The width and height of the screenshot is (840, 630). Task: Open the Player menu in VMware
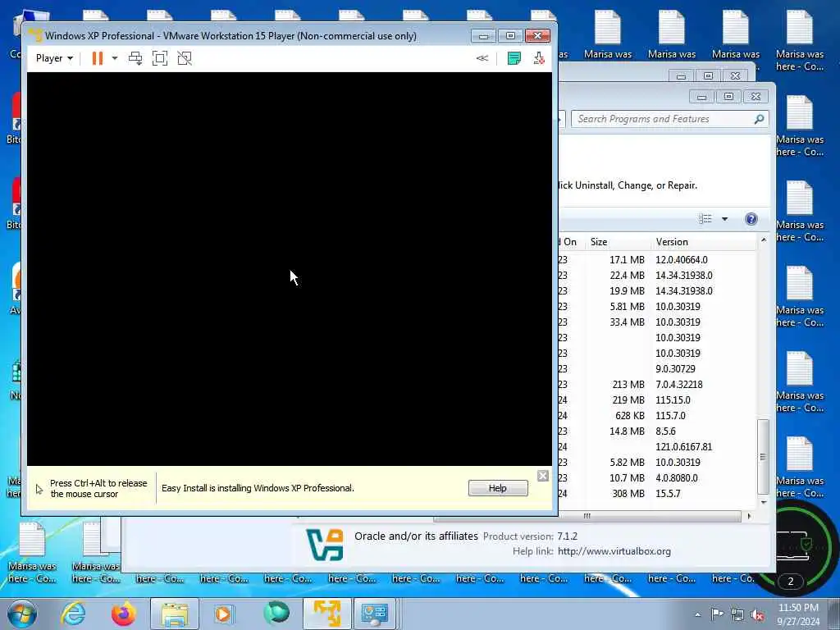pyautogui.click(x=54, y=58)
